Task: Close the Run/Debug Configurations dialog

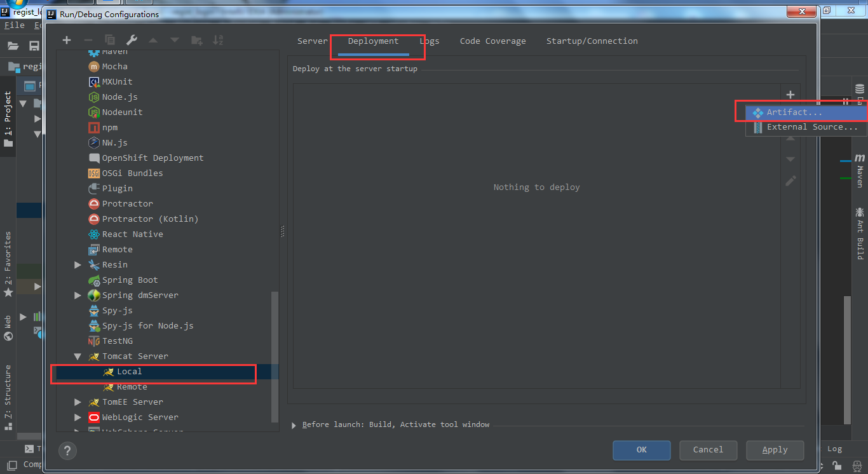Action: (801, 12)
